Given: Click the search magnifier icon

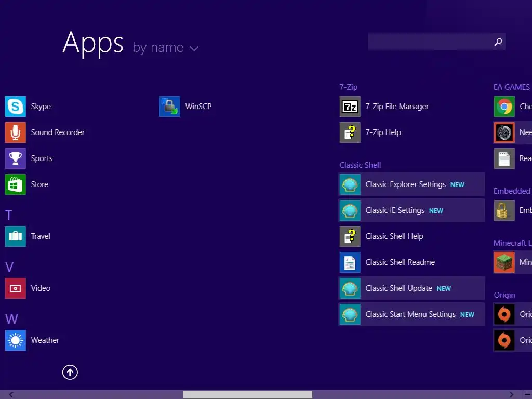Looking at the screenshot, I should pyautogui.click(x=498, y=42).
